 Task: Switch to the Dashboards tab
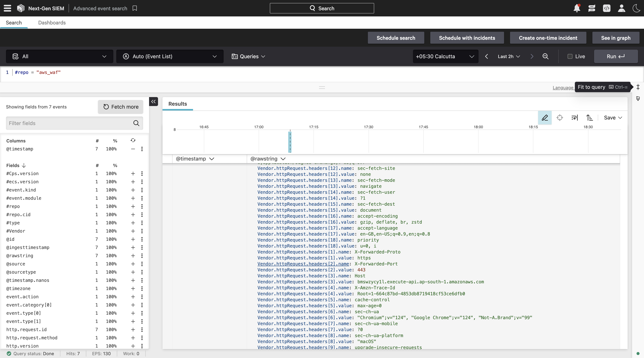52,23
